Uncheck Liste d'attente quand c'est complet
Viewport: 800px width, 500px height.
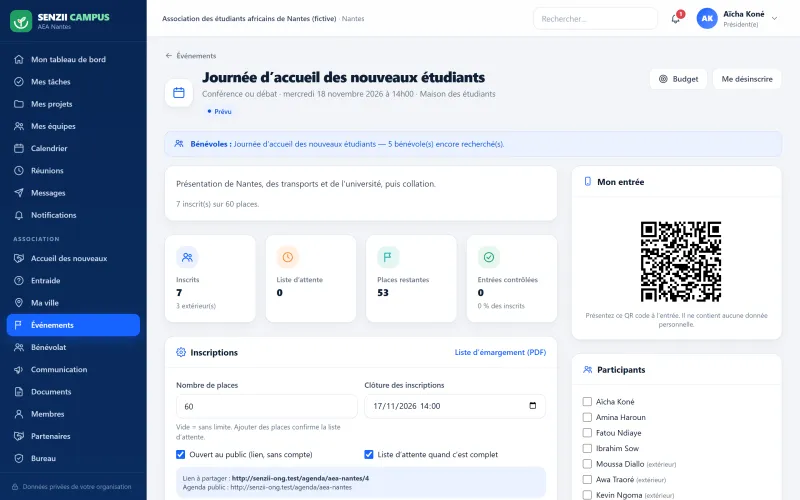pos(369,455)
